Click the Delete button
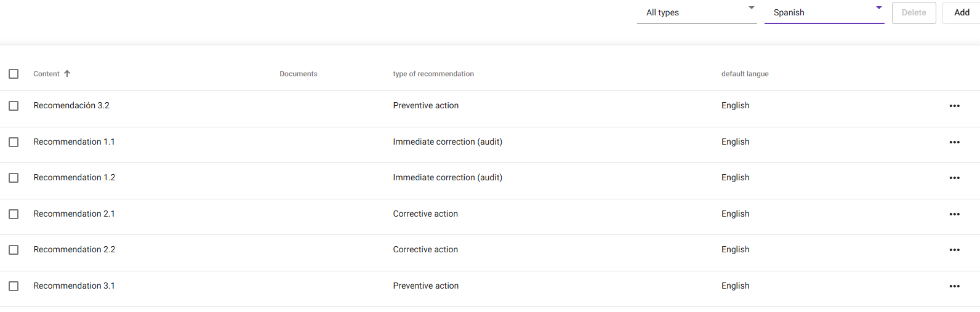Viewport: 980px width, 312px height. click(914, 12)
